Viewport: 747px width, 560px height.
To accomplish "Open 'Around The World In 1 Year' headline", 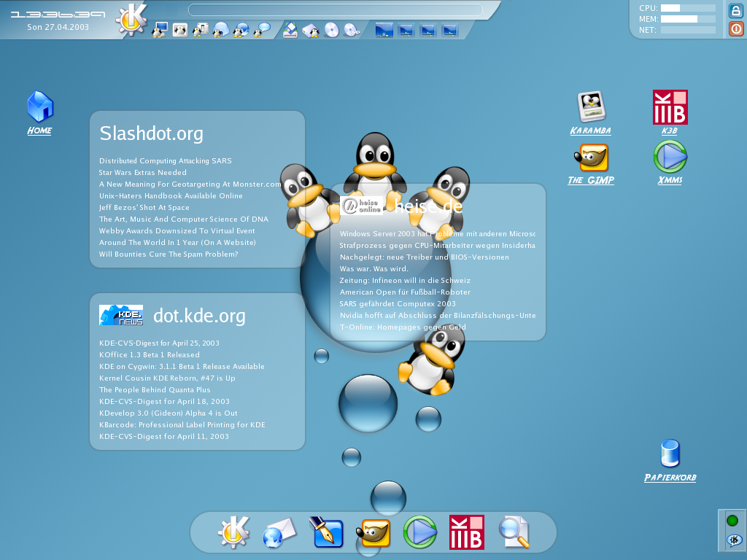I will coord(177,242).
